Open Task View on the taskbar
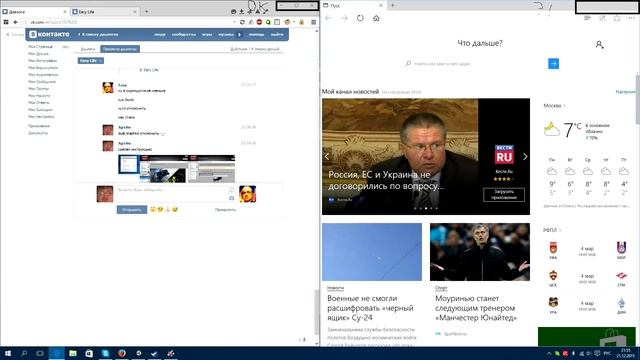640x360 pixels. [40, 353]
